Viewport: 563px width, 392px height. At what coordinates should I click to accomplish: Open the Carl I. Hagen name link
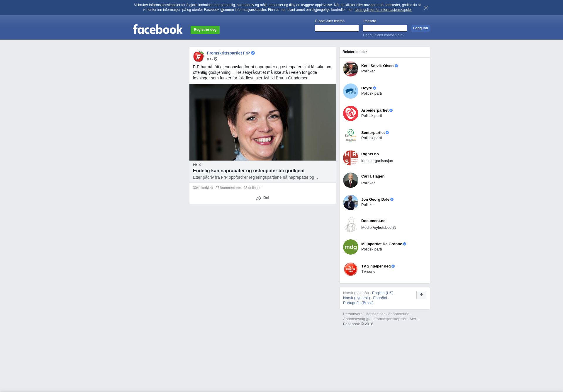[x=373, y=176]
